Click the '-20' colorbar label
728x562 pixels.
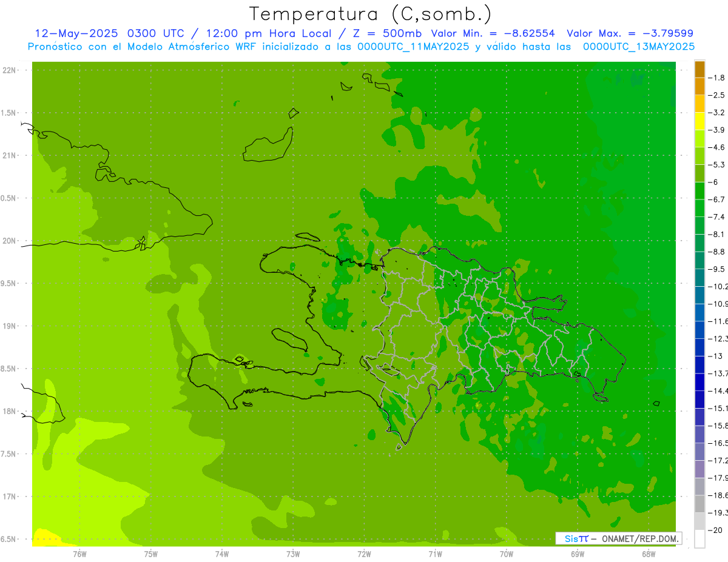coord(715,530)
